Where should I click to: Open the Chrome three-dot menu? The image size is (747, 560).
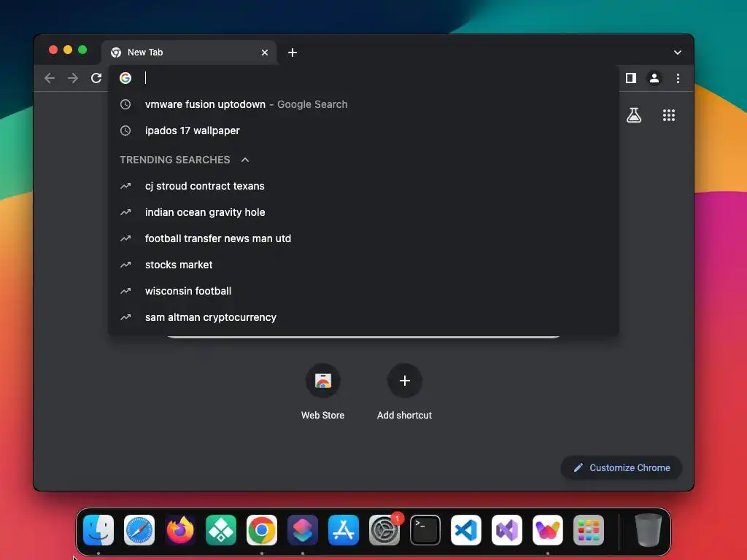[678, 78]
